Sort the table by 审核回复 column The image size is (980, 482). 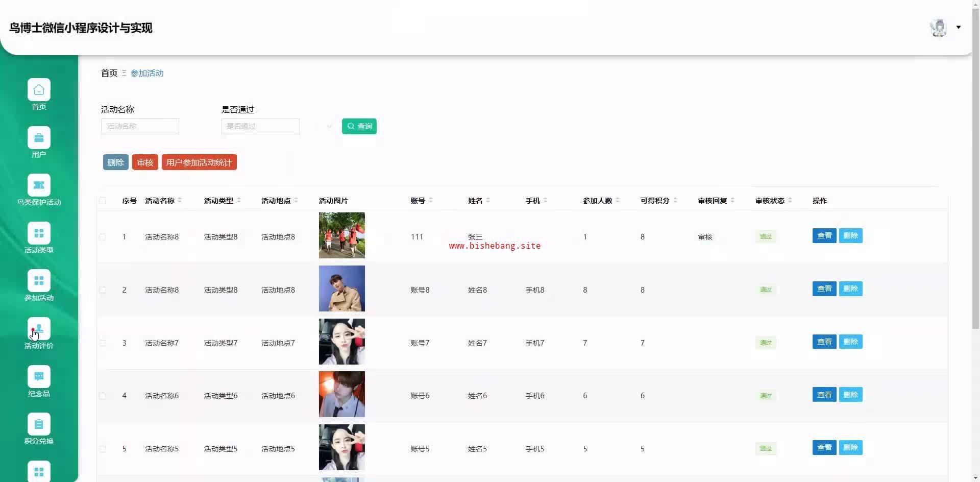[x=732, y=200]
